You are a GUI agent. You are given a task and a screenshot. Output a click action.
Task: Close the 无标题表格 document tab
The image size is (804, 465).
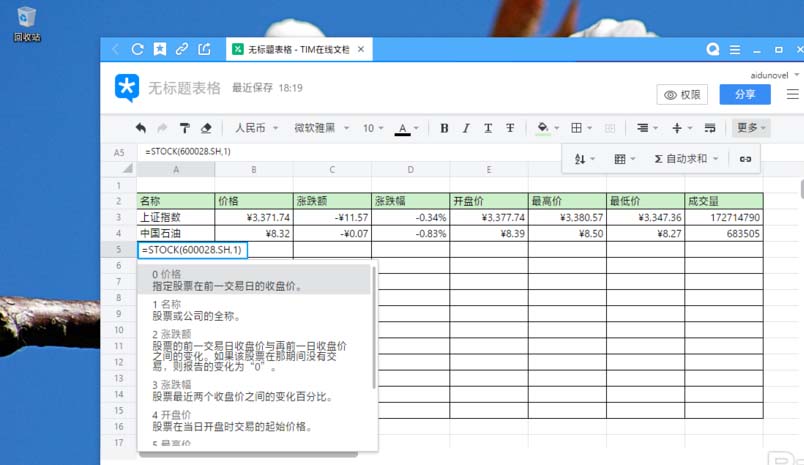click(361, 49)
